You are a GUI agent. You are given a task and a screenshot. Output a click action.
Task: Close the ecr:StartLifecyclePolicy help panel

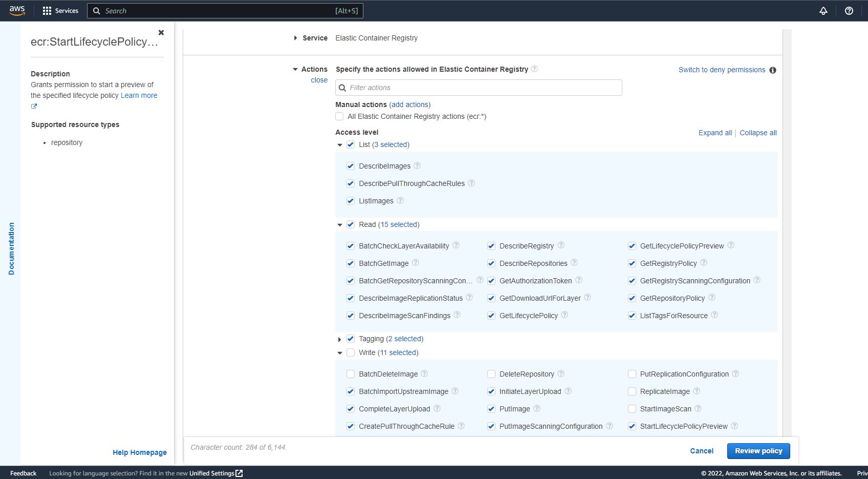coord(161,32)
